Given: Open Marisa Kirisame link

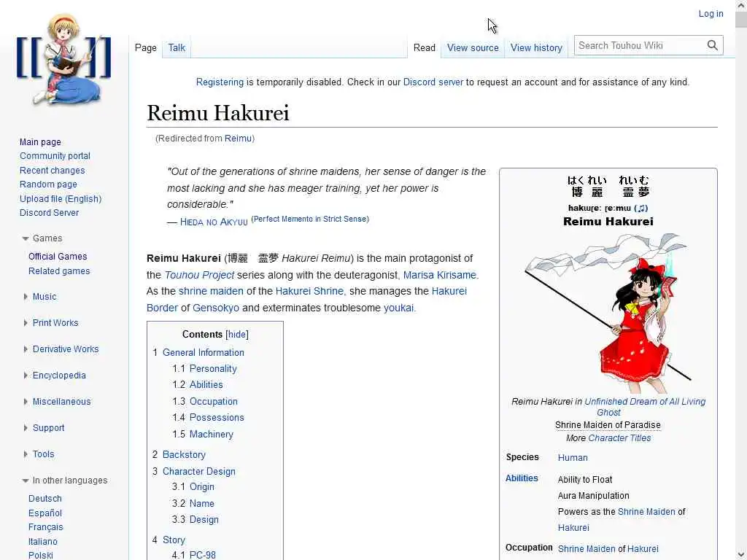Looking at the screenshot, I should coord(439,275).
